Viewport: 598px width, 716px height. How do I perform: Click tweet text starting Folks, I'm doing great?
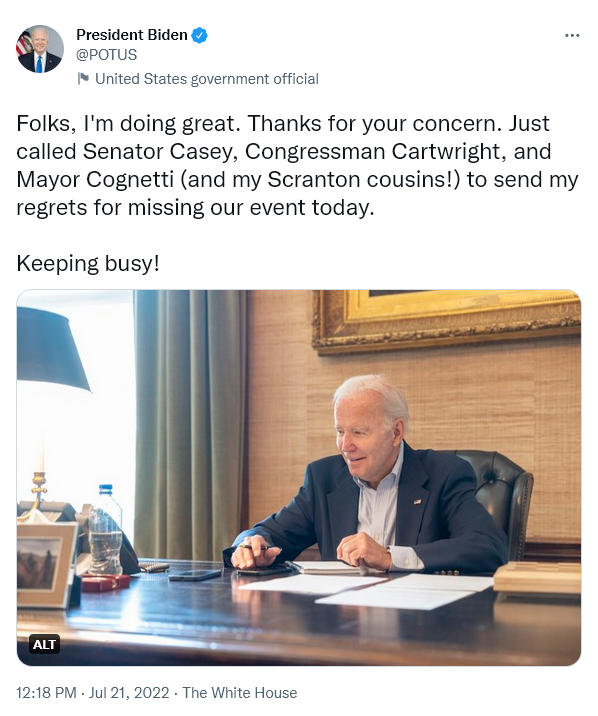297,165
